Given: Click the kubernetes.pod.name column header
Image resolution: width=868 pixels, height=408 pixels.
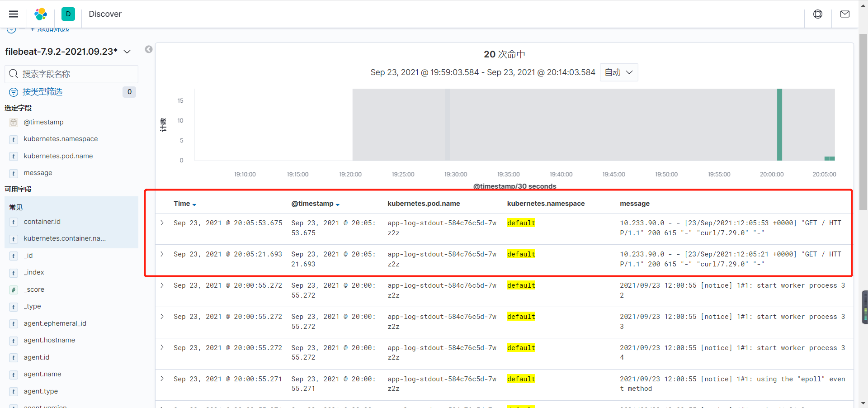Looking at the screenshot, I should click(x=424, y=204).
